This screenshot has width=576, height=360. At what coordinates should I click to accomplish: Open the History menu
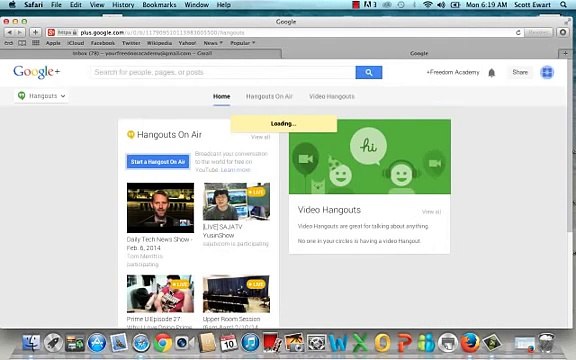(123, 5)
